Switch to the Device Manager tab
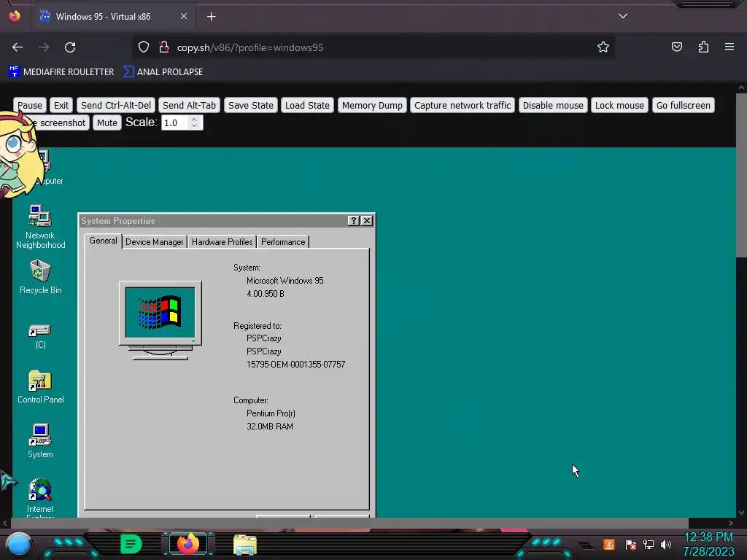Screen dimensions: 747x560 (x=155, y=242)
